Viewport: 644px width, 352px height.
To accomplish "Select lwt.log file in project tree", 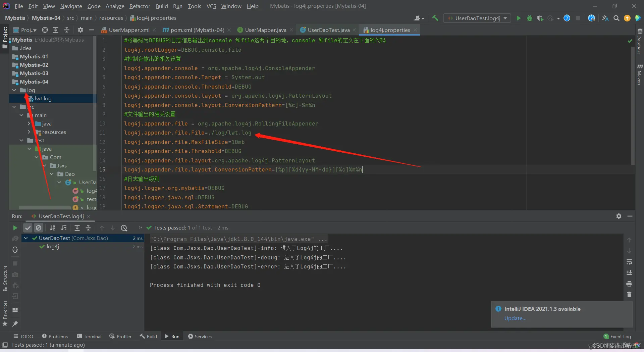I will point(43,98).
